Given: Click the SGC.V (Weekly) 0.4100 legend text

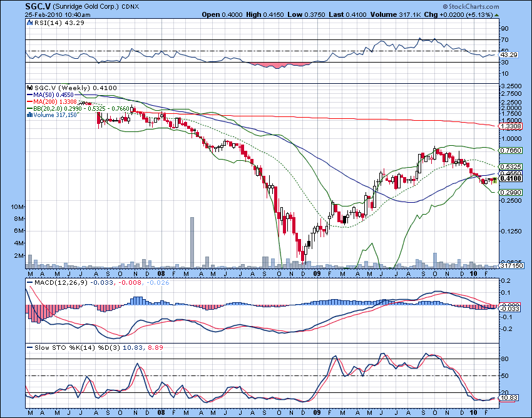Looking at the screenshot, I should pyautogui.click(x=76, y=88).
